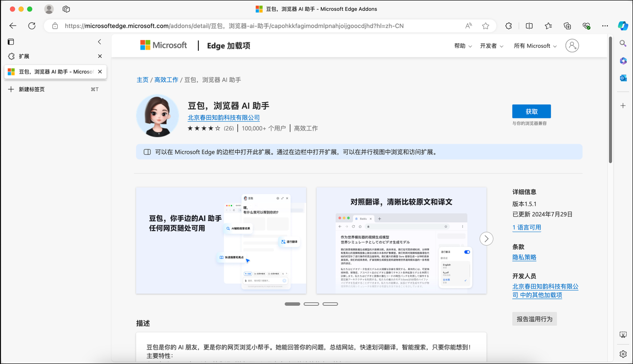This screenshot has height=364, width=633.
Task: Reload the page with the refresh icon
Action: click(x=32, y=26)
